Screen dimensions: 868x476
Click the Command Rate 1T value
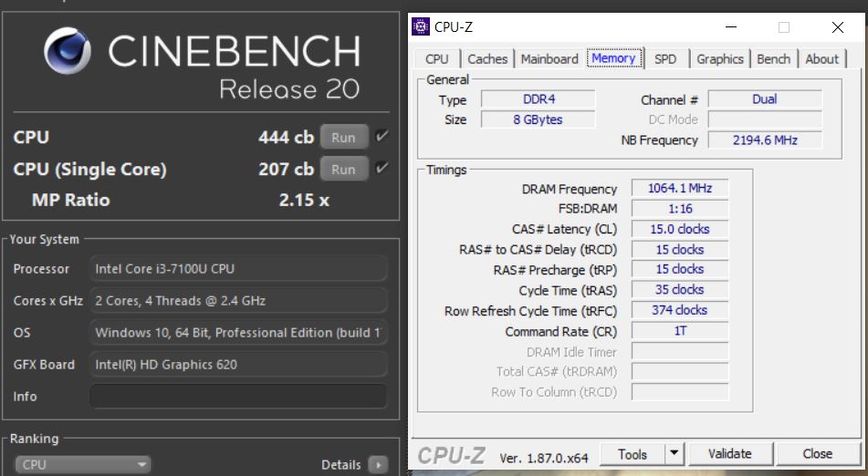(680, 331)
